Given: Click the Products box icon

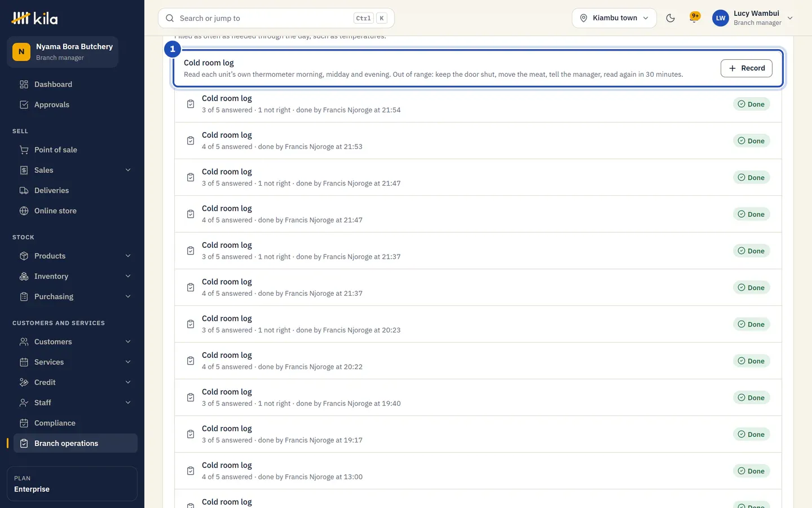Looking at the screenshot, I should pos(24,256).
